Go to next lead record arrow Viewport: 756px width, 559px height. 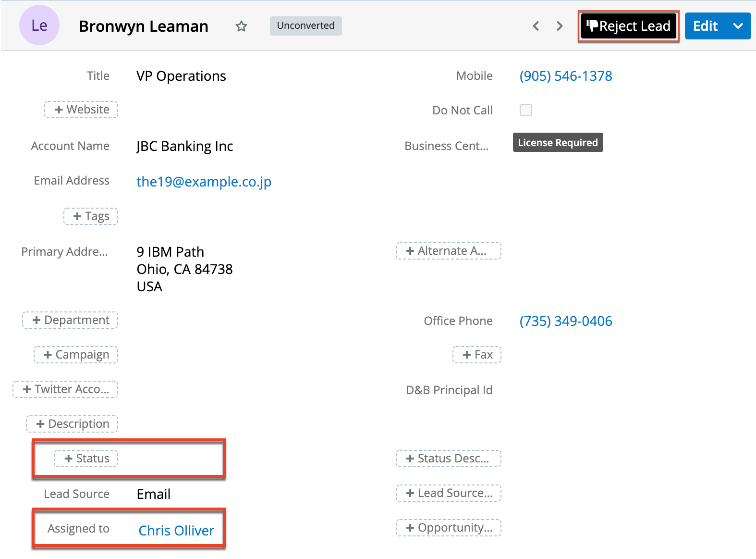coord(560,26)
